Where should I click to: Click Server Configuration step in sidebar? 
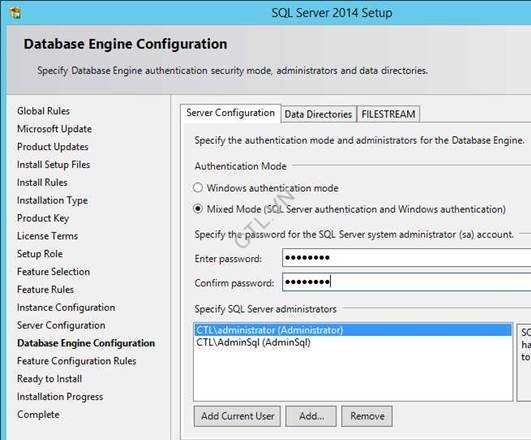(x=61, y=326)
